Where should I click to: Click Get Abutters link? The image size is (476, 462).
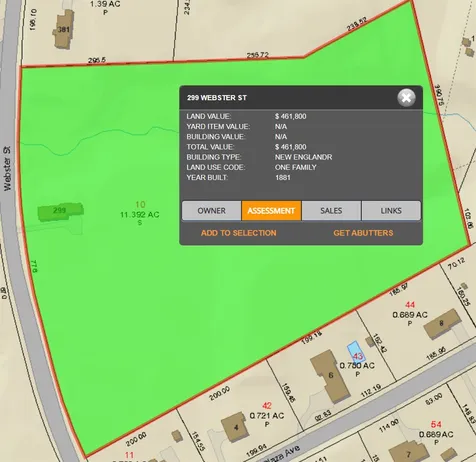coord(363,233)
